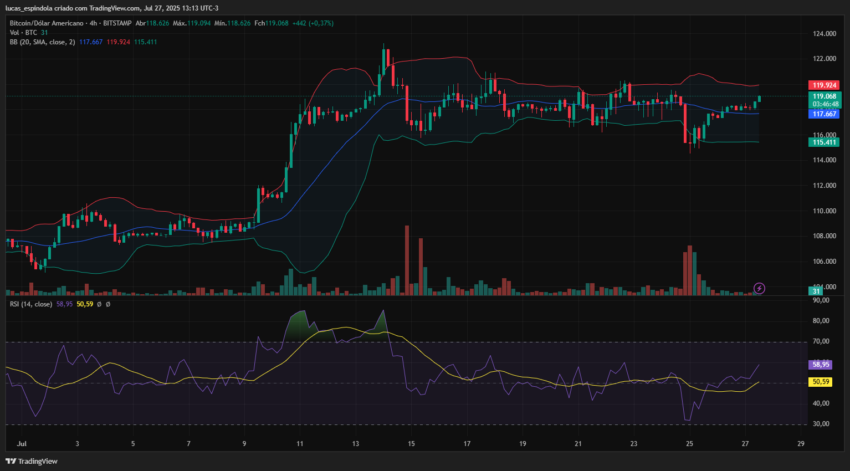The width and height of the screenshot is (850, 471).
Task: Click the green 119.068 current price tag
Action: coord(824,96)
